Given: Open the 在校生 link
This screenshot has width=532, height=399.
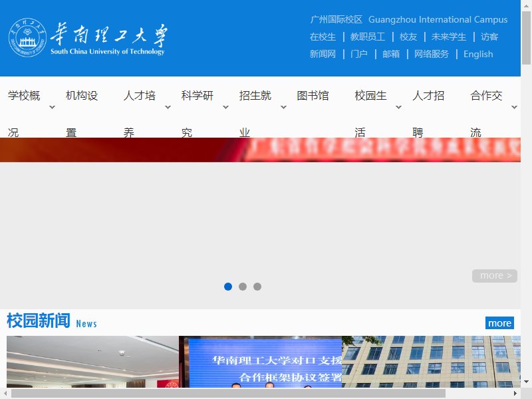Looking at the screenshot, I should click(x=323, y=37).
